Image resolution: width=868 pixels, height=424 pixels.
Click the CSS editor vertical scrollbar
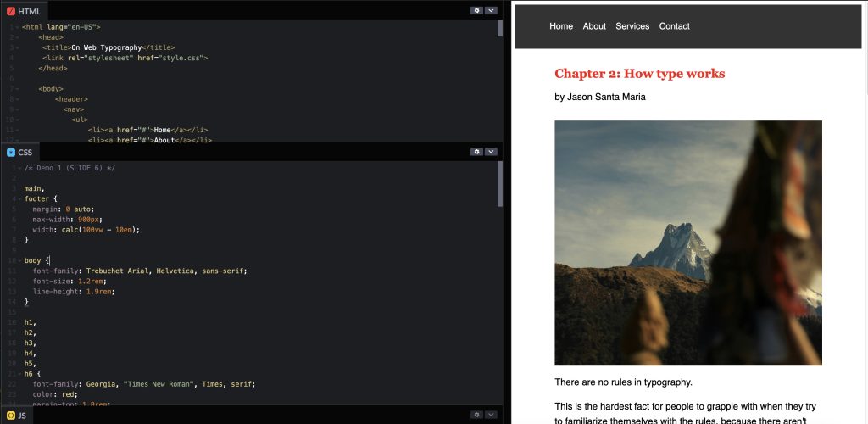coord(500,184)
